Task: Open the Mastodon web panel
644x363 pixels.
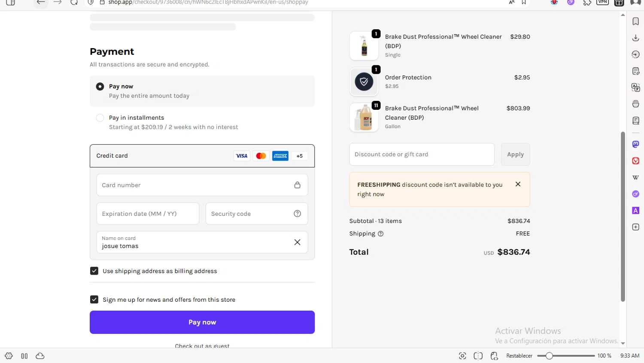Action: 635,144
